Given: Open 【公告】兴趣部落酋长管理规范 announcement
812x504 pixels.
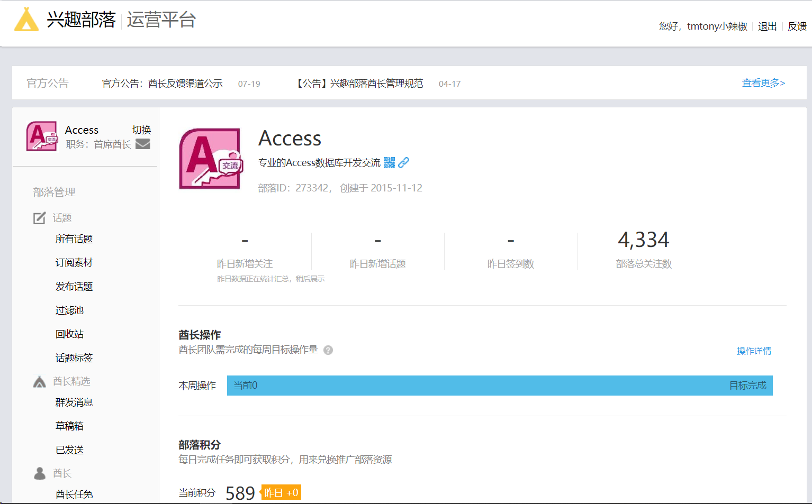Looking at the screenshot, I should 359,84.
